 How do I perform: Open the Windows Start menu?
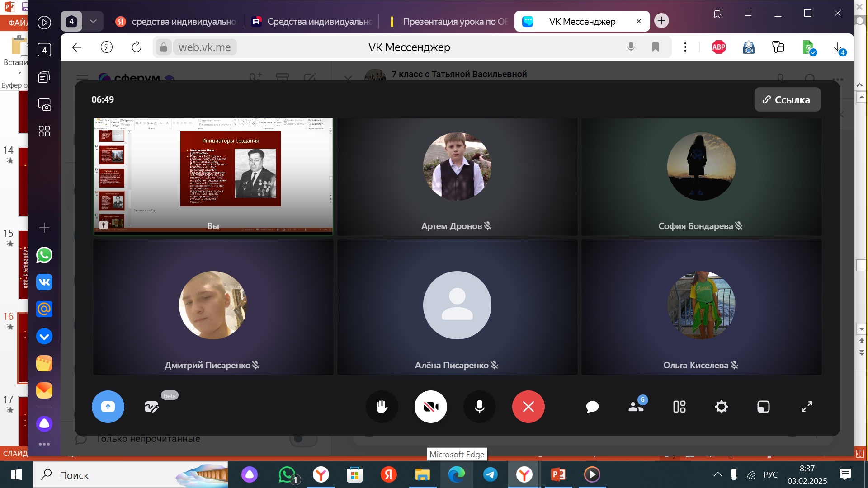pyautogui.click(x=16, y=474)
